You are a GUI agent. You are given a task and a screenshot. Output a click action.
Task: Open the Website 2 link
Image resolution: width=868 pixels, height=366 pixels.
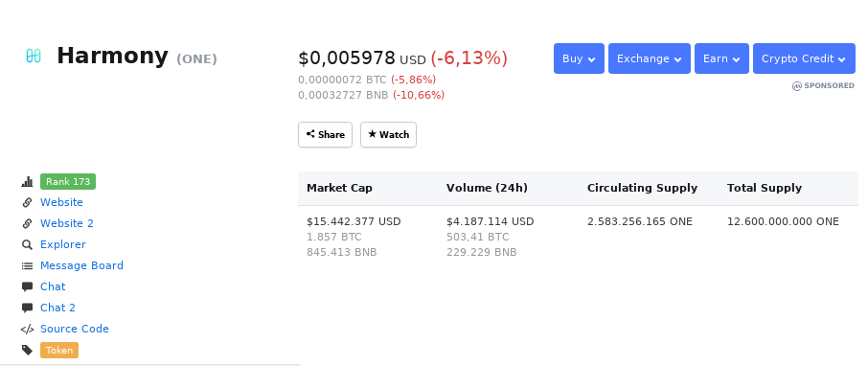[67, 223]
